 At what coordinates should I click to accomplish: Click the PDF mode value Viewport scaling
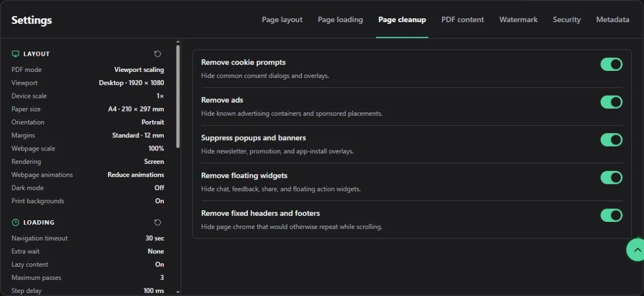click(x=139, y=70)
